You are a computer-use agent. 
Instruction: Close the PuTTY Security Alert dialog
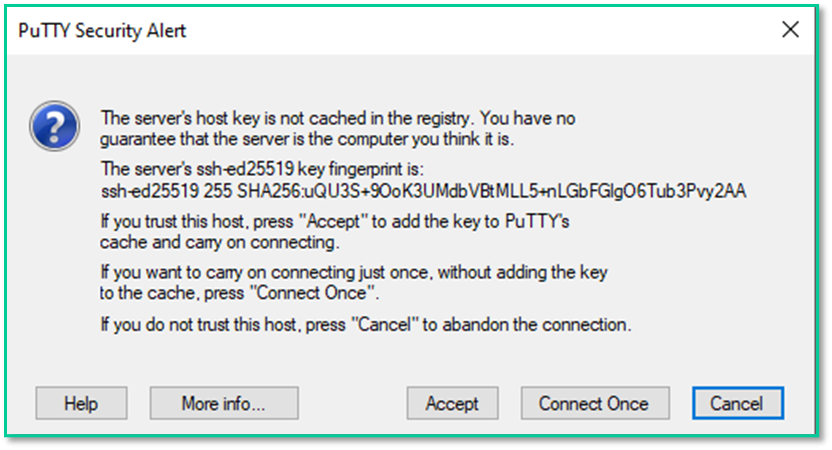click(790, 30)
